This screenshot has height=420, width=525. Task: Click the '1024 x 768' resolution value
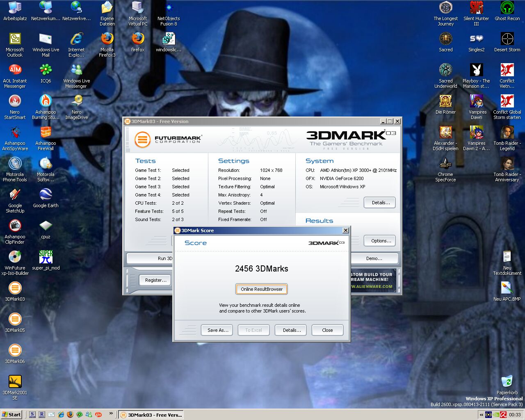tap(271, 170)
